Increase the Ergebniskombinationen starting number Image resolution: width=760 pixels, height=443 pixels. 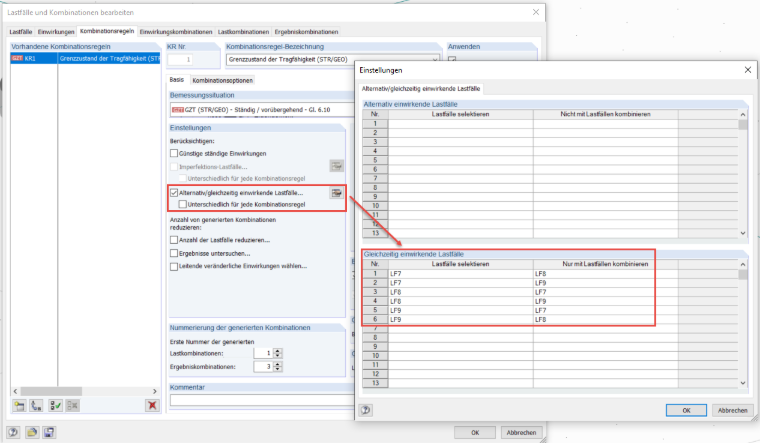point(278,364)
